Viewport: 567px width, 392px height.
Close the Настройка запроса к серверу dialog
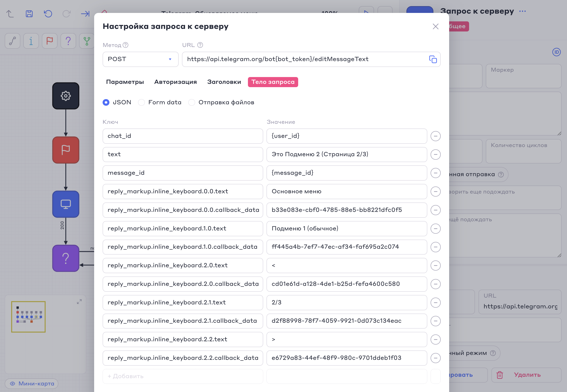(x=436, y=27)
